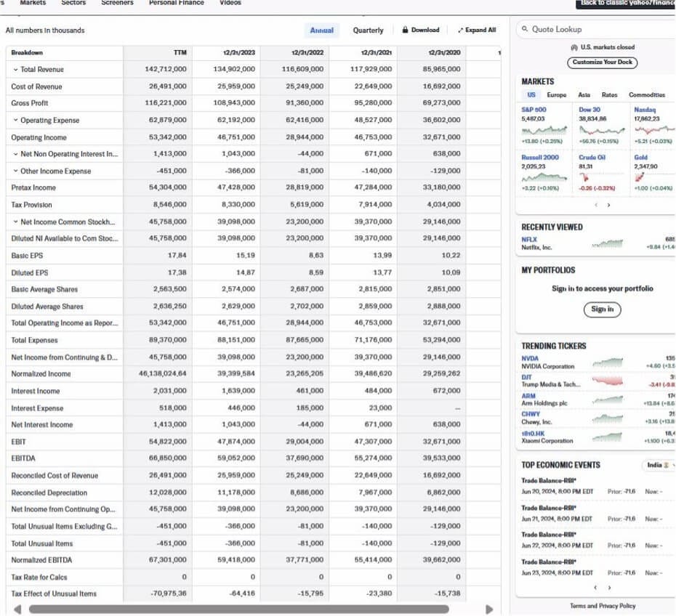Go to next page of Markets cards
The image size is (676, 616).
click(x=608, y=205)
